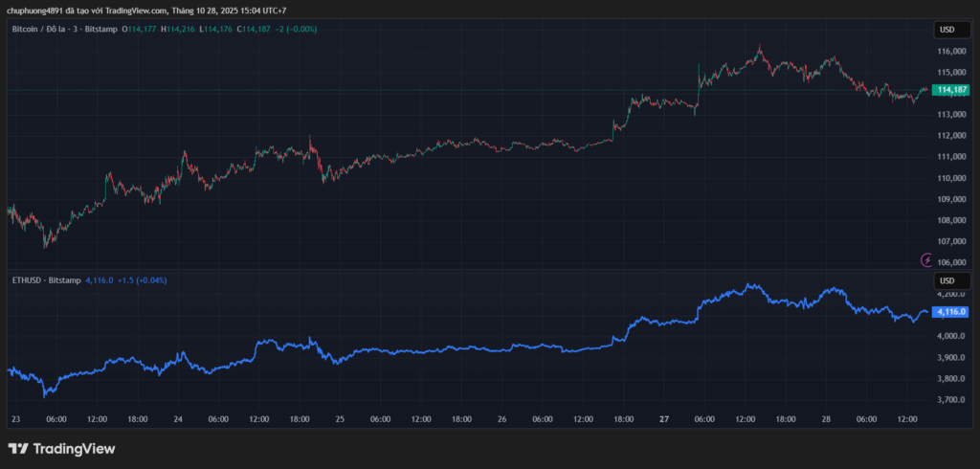Click date marker 26 on time axis

click(502, 419)
